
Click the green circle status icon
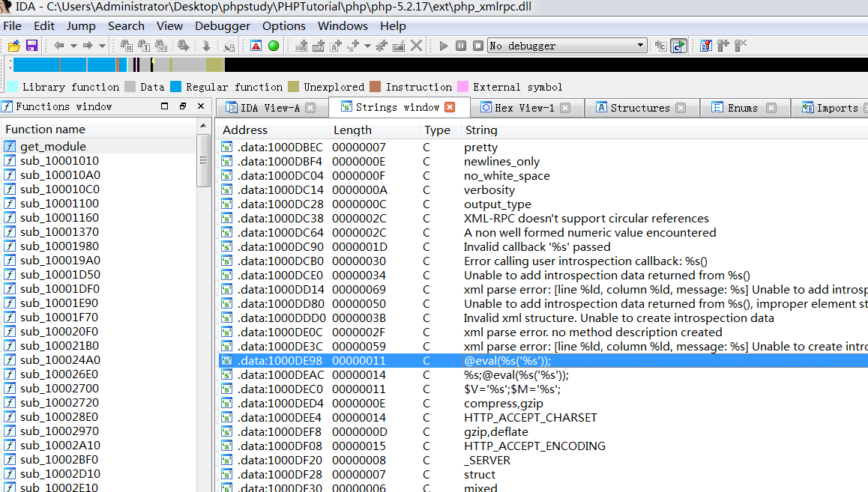[x=274, y=46]
